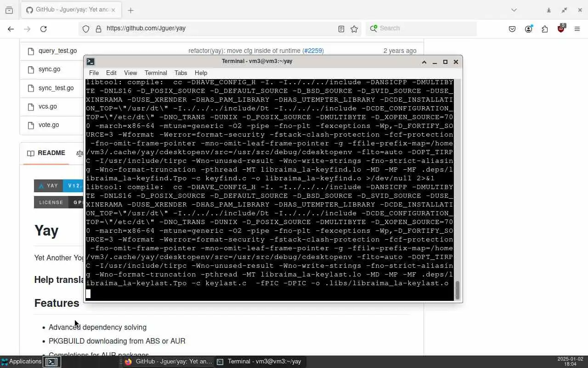Switch to Firefox GitHub taskbar item
588x368 pixels.
click(x=168, y=362)
